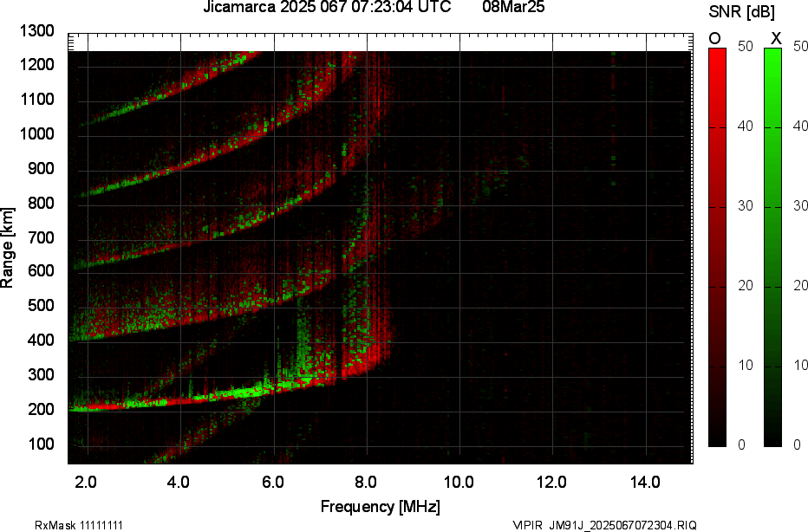The image size is (808, 532).
Task: Click the 900 range tick label
Action: pyautogui.click(x=40, y=168)
